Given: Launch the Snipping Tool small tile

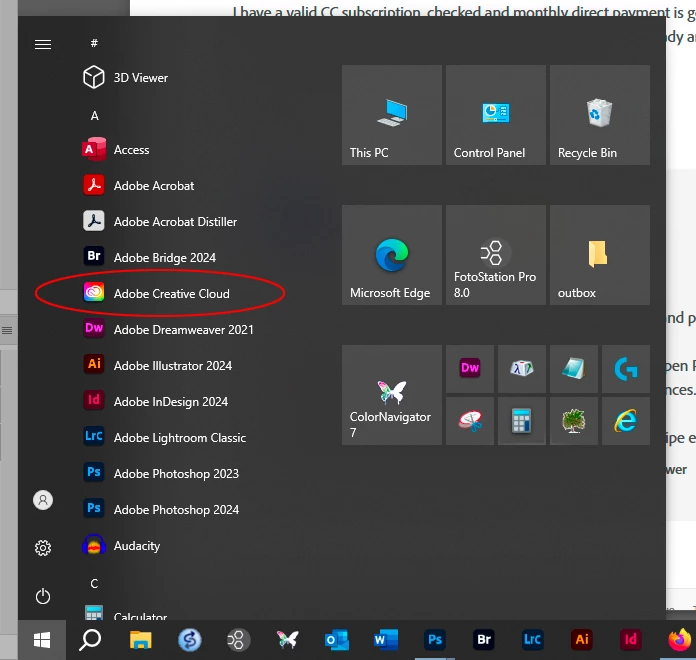Looking at the screenshot, I should pyautogui.click(x=470, y=421).
